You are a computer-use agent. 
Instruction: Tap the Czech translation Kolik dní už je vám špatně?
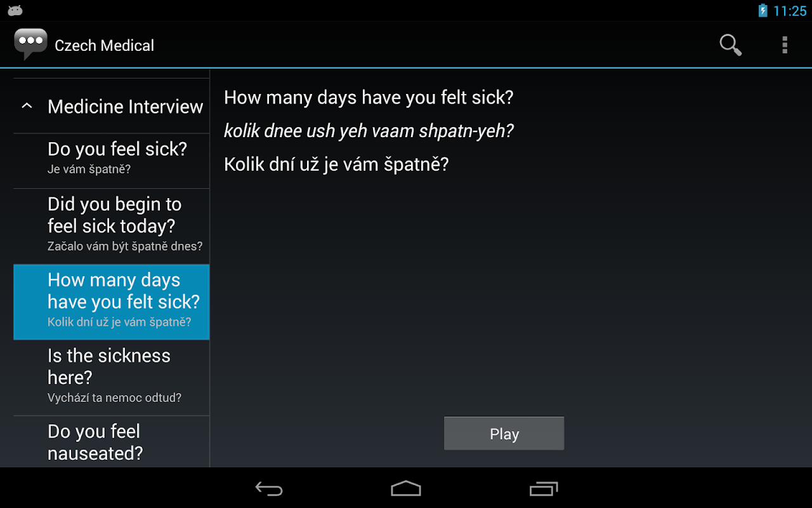336,164
